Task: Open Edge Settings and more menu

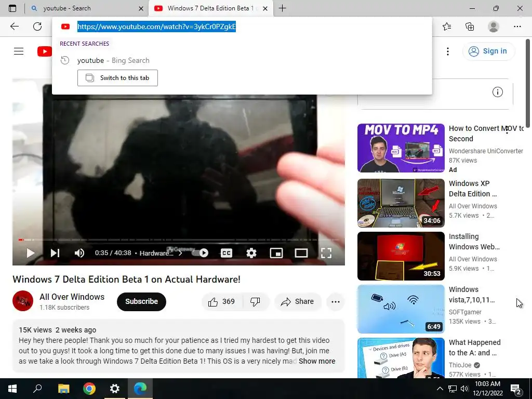Action: (517, 26)
